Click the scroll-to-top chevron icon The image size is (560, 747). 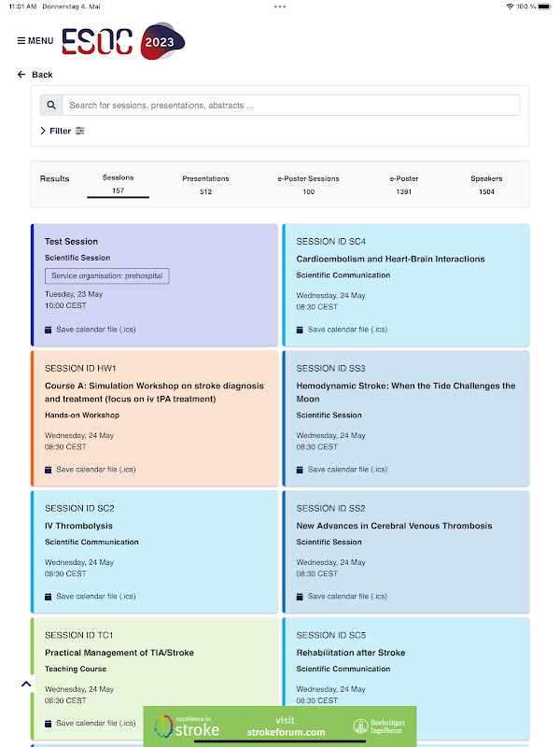pos(26,684)
